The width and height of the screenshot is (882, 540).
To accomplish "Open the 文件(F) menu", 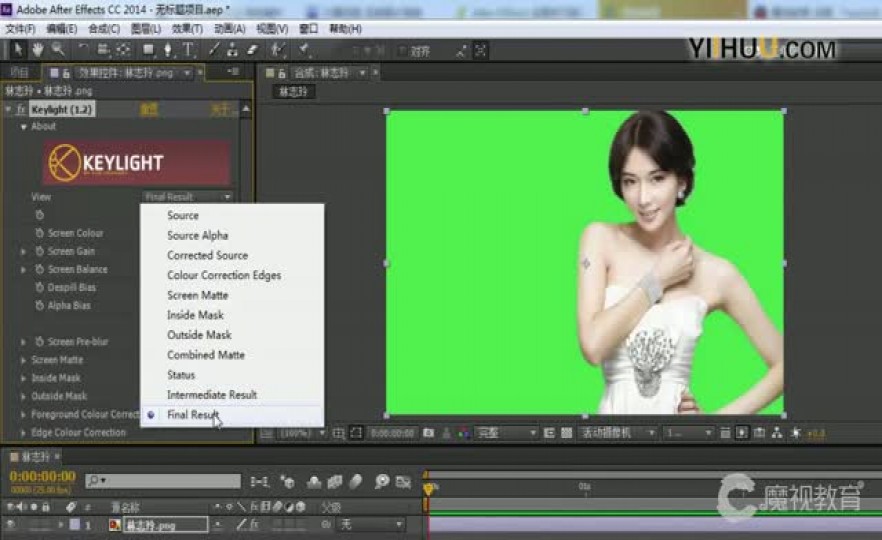I will point(20,29).
